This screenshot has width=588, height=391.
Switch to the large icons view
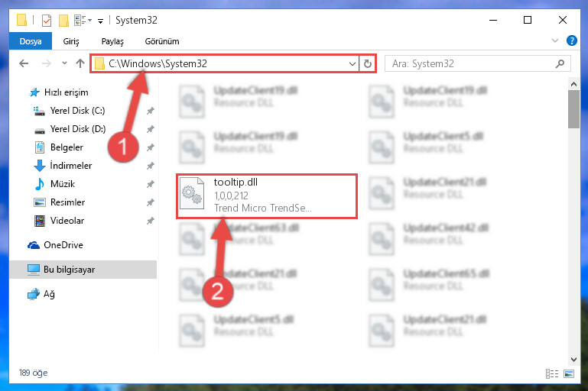click(568, 373)
